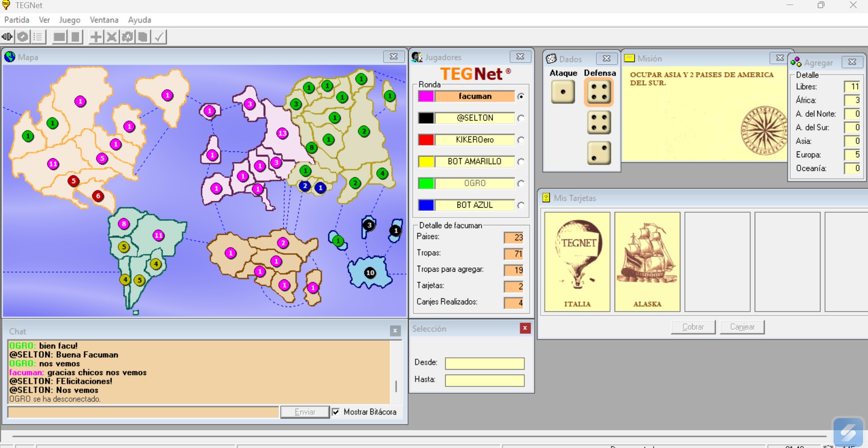The height and width of the screenshot is (448, 868).
Task: Click the red KIKEROero color swatch
Action: coord(426,140)
